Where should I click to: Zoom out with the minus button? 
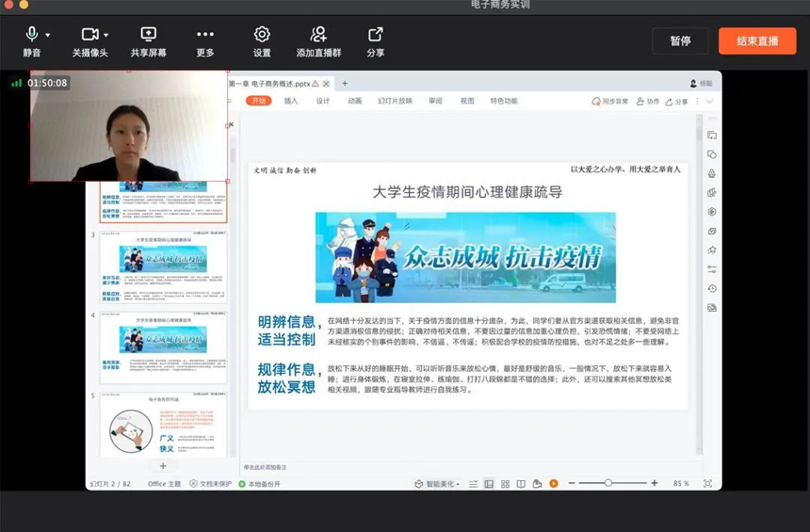pos(572,483)
